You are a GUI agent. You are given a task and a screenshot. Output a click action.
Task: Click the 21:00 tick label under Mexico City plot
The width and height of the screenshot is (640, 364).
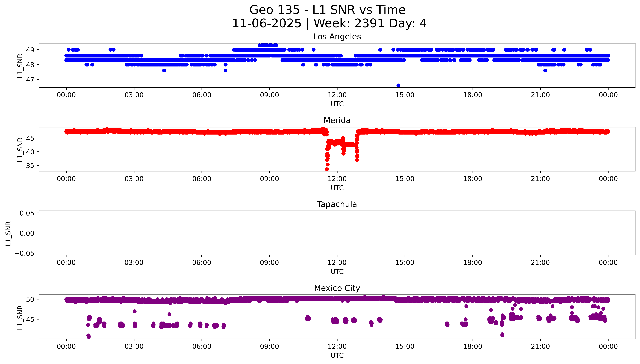coord(540,346)
